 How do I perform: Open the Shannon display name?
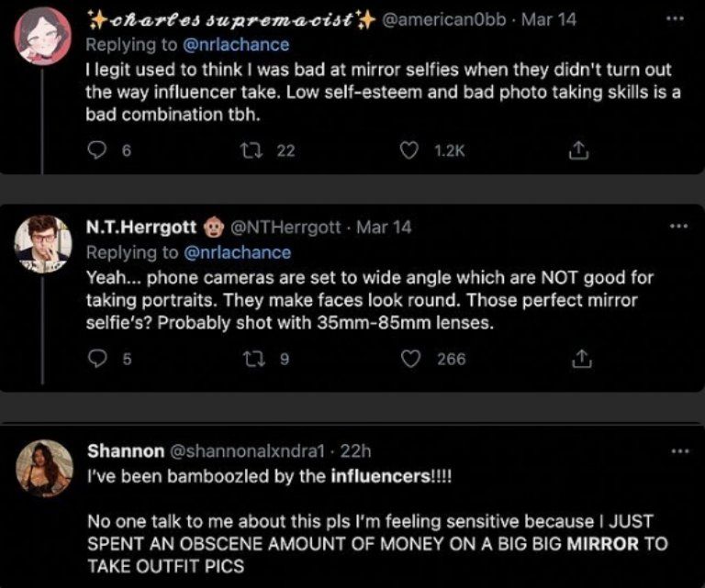(126, 451)
